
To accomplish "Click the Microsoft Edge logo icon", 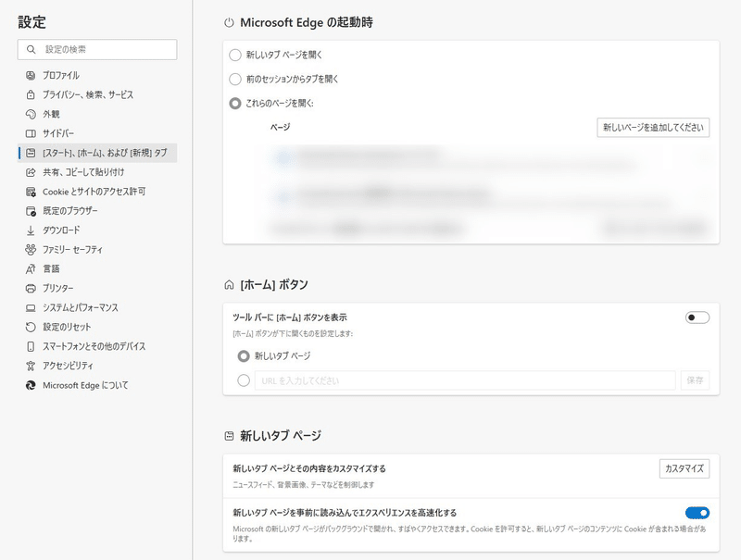I will [x=31, y=385].
